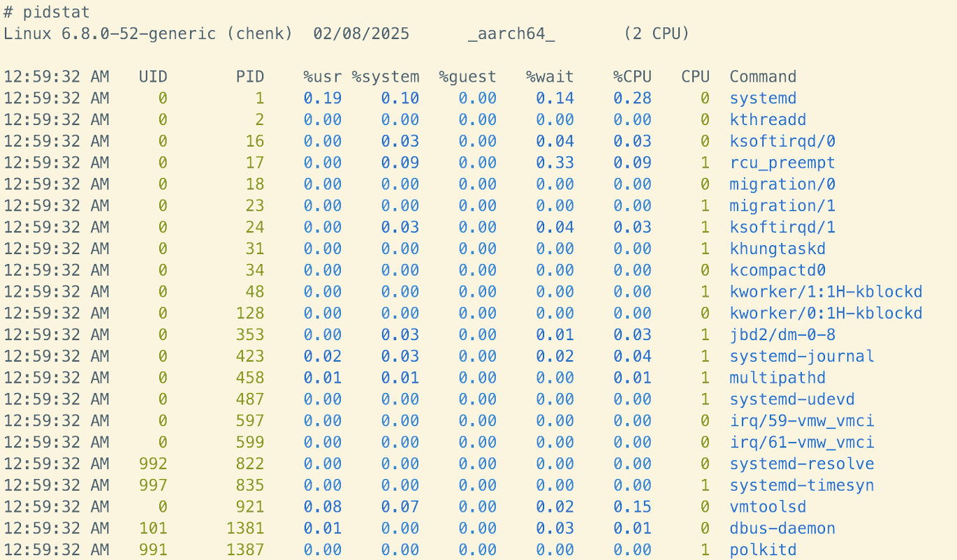This screenshot has height=560, width=957.
Task: Click the UID column header
Action: point(153,77)
